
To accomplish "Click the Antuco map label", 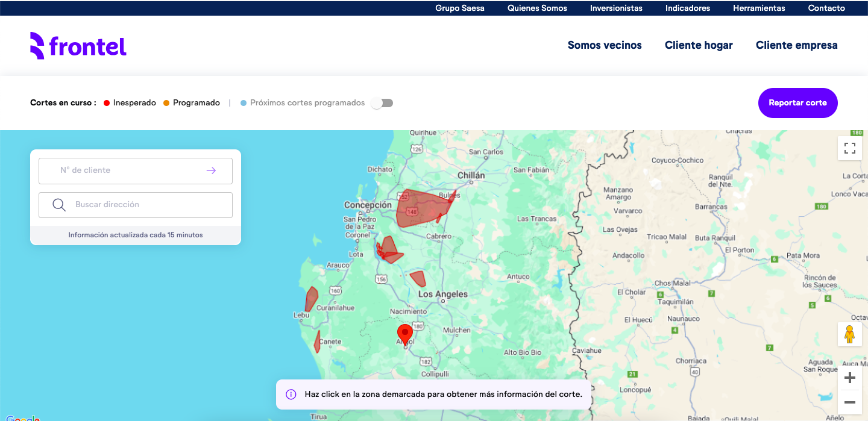I will tap(518, 277).
